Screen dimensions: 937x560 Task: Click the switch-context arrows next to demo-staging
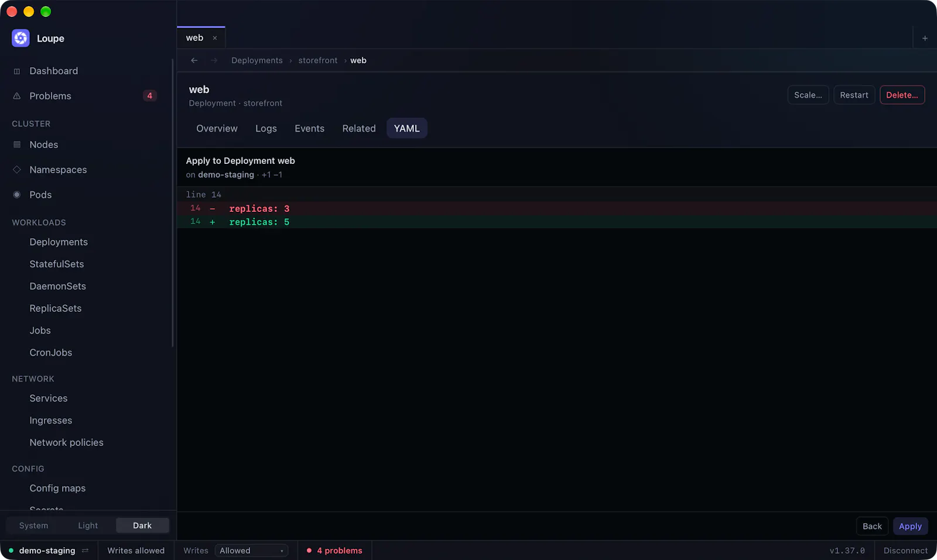tap(86, 551)
